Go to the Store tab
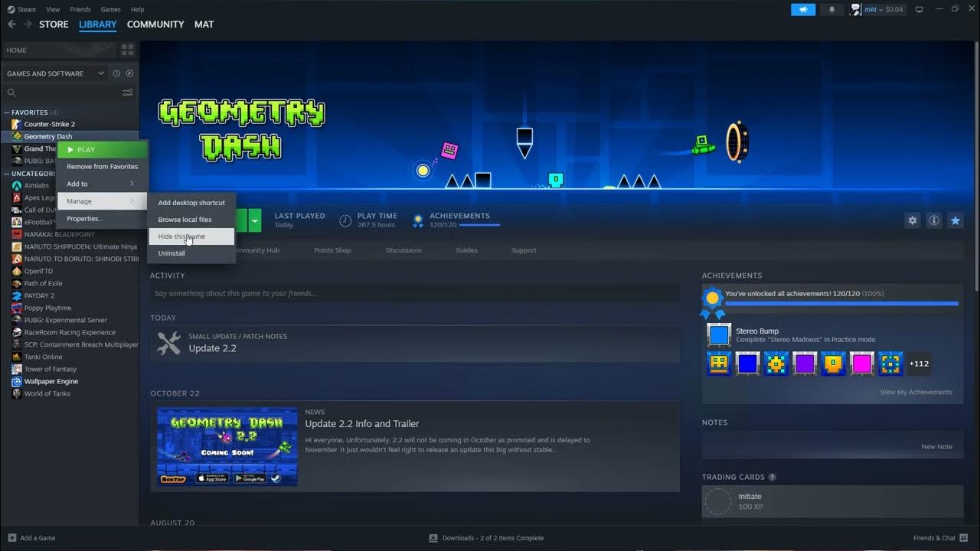The width and height of the screenshot is (980, 551). tap(54, 24)
